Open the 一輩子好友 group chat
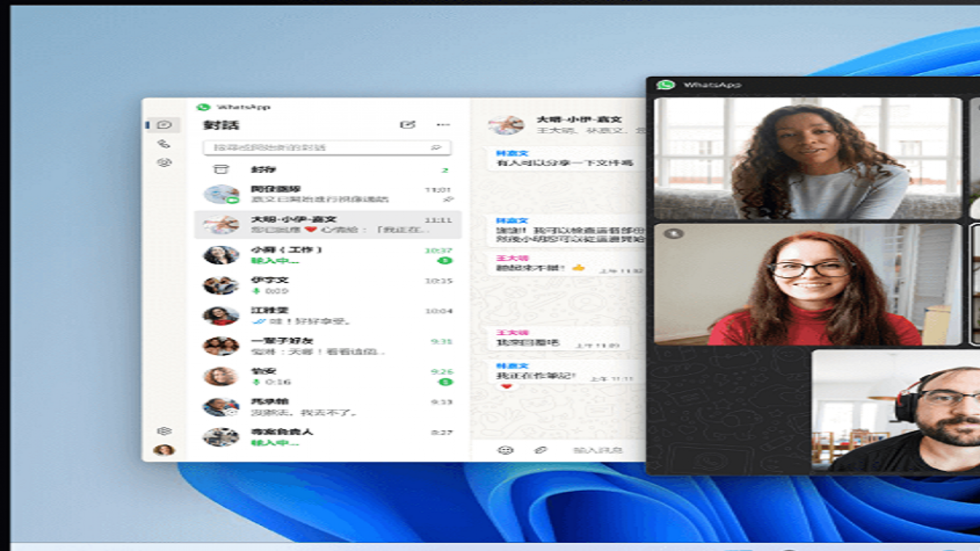This screenshot has width=980, height=551. (x=328, y=346)
